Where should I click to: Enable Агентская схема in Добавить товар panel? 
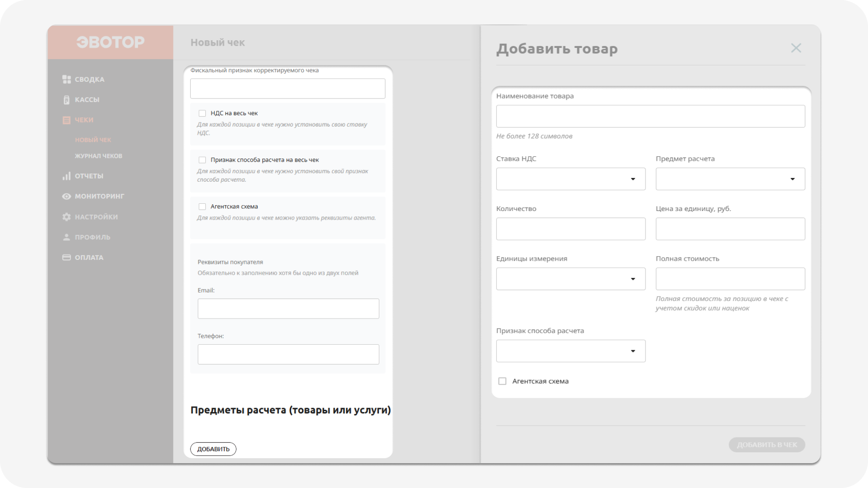502,381
